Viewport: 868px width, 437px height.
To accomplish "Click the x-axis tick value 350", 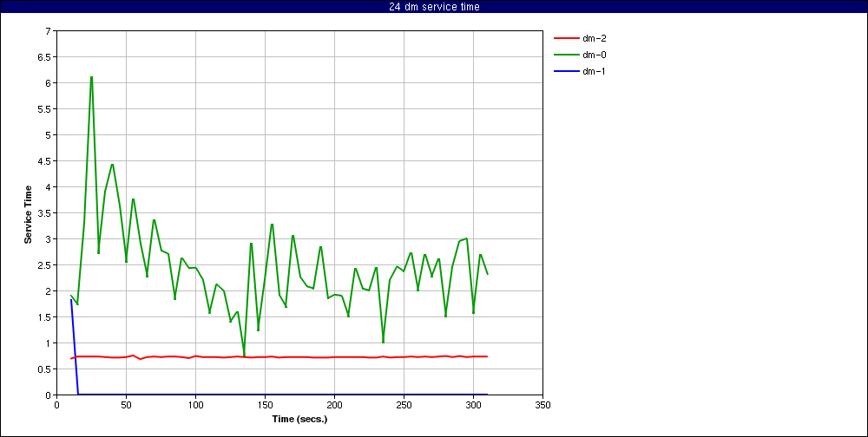I will click(543, 404).
